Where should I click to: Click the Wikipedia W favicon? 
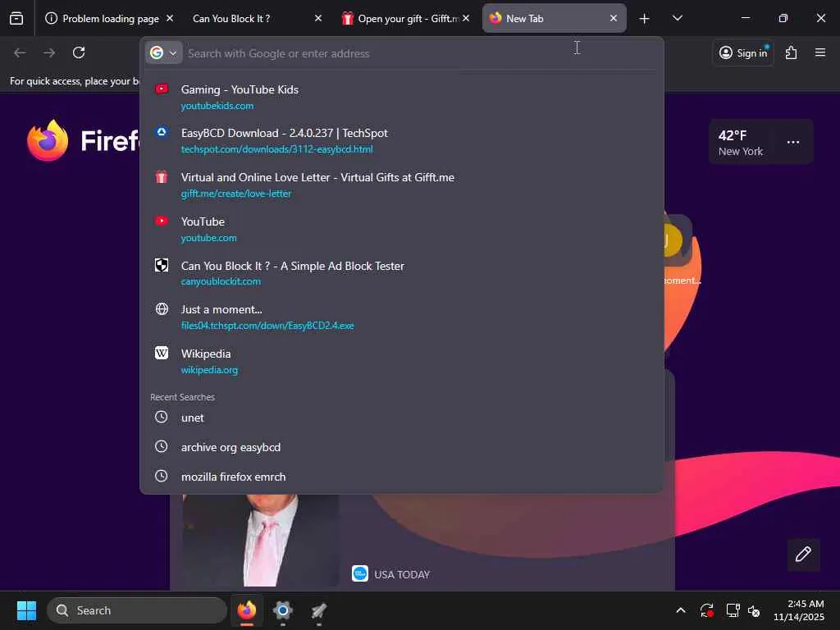tap(162, 353)
